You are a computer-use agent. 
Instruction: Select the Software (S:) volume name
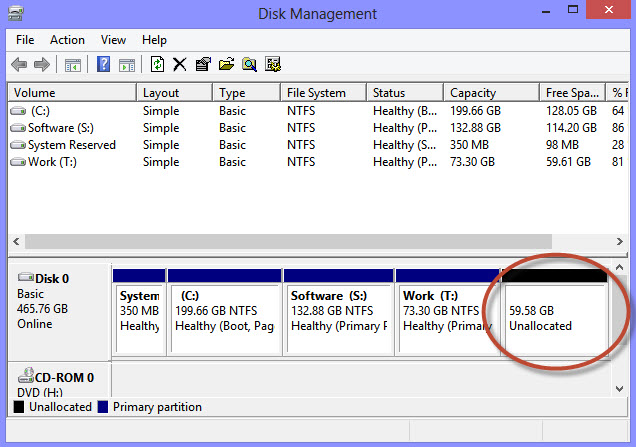[x=61, y=128]
